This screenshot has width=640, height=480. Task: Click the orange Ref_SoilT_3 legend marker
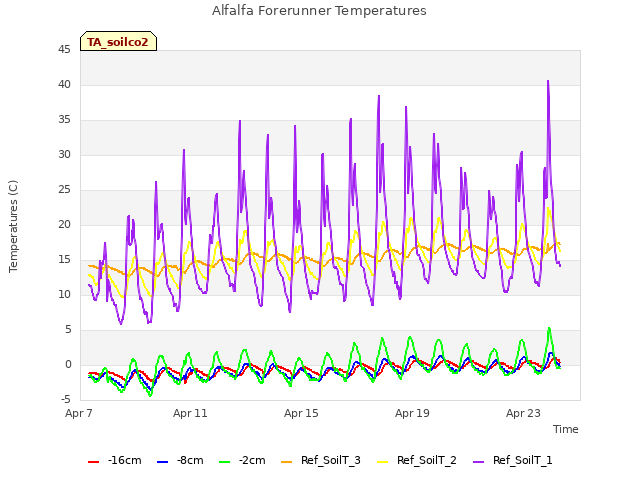[287, 462]
